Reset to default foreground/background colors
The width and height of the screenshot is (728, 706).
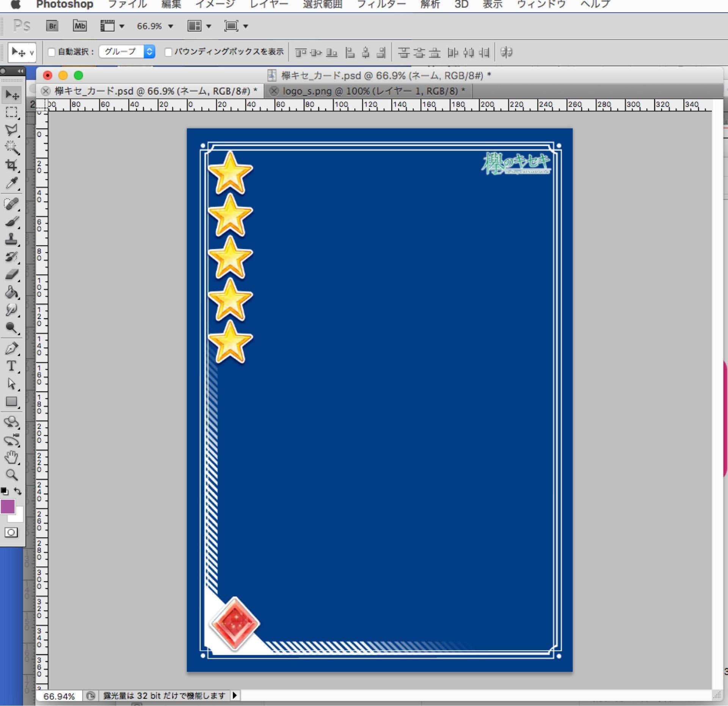(x=5, y=492)
